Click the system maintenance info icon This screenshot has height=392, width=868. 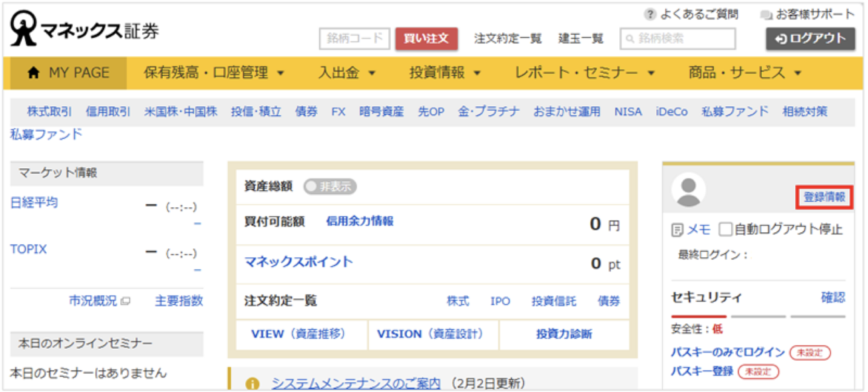pos(252,383)
